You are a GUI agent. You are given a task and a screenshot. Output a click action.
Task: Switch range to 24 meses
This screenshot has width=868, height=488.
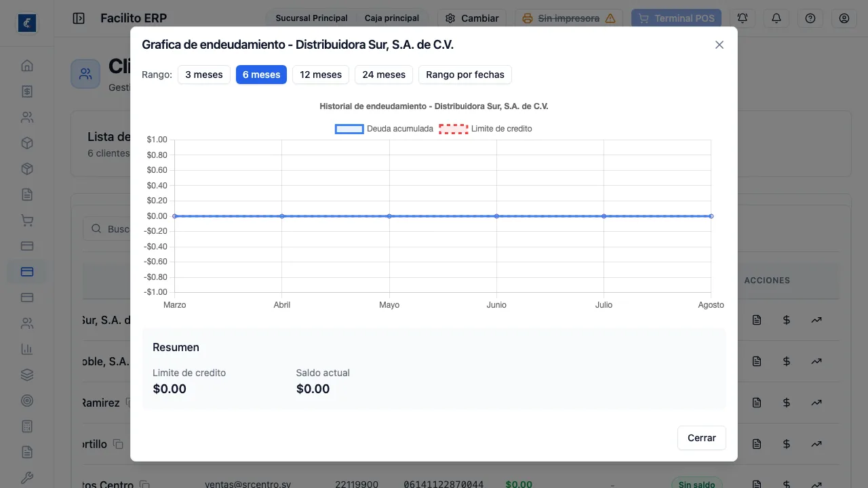[384, 75]
